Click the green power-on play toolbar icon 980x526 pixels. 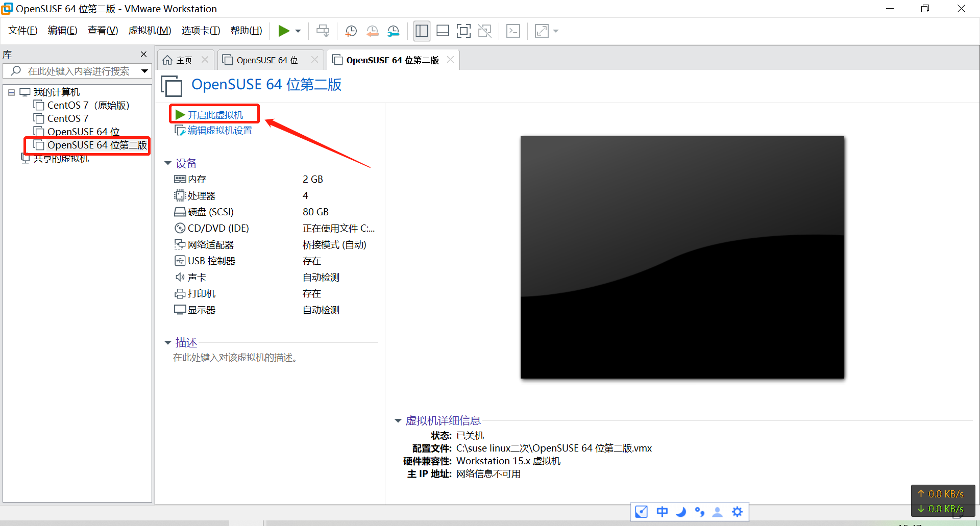283,31
